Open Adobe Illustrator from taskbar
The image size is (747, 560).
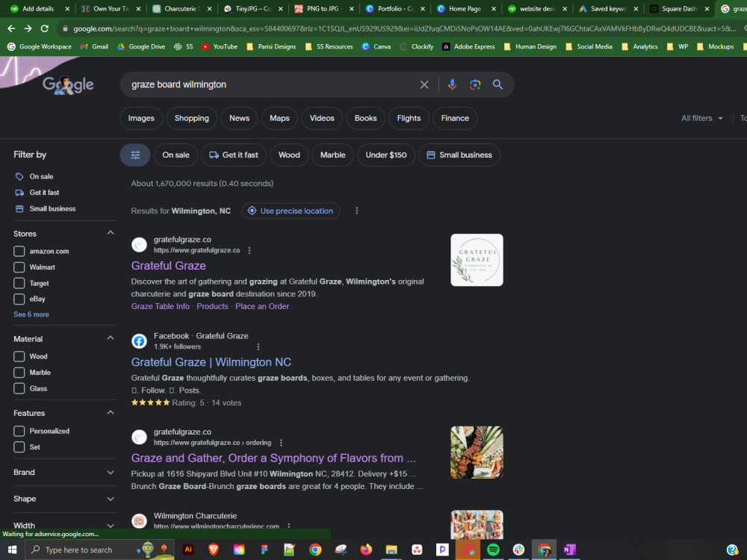188,550
